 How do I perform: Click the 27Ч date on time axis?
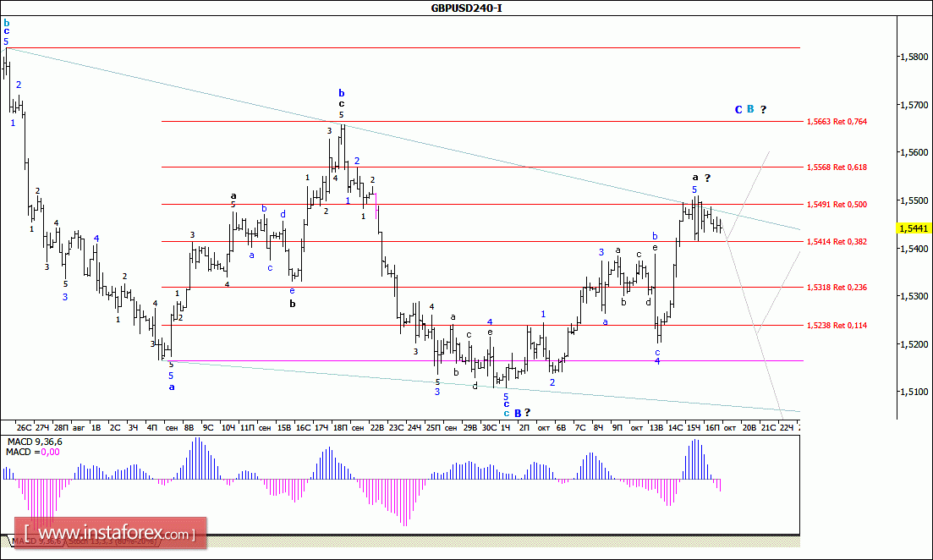coord(42,427)
